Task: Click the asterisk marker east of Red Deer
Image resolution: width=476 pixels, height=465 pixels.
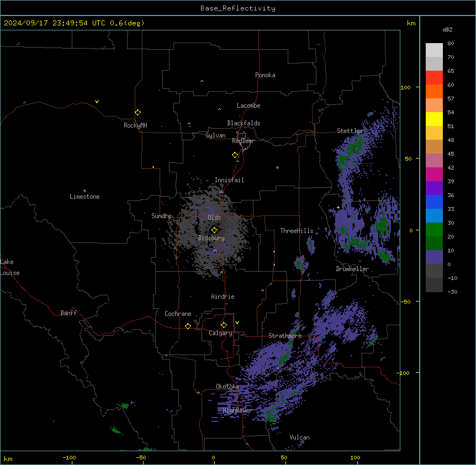Action: pyautogui.click(x=277, y=167)
